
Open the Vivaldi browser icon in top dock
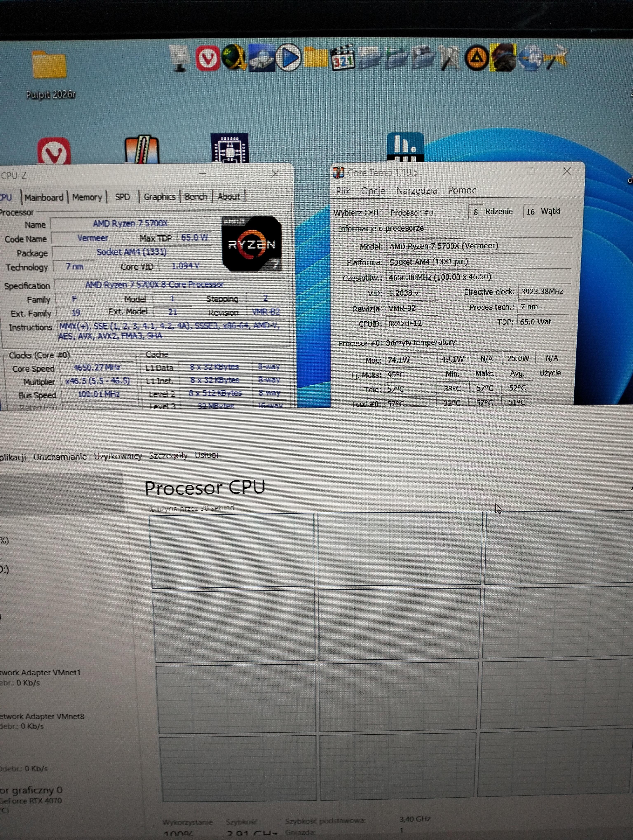(x=207, y=58)
